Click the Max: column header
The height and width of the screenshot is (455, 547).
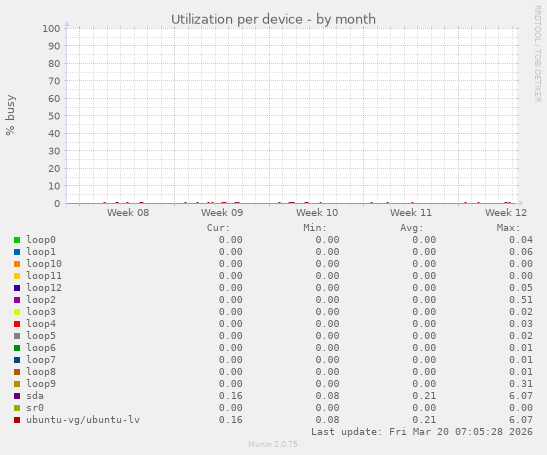coord(508,228)
